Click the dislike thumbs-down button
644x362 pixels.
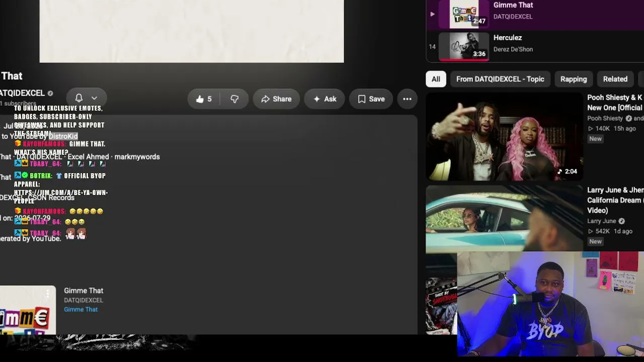tap(234, 99)
